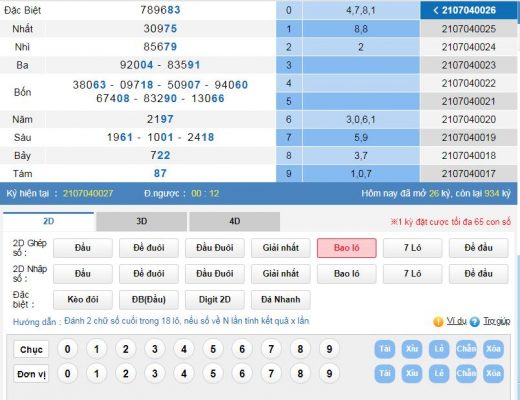Choose Đầu in 2D Nhập số row
Image resolution: width=520 pixels, height=400 pixels.
click(83, 274)
